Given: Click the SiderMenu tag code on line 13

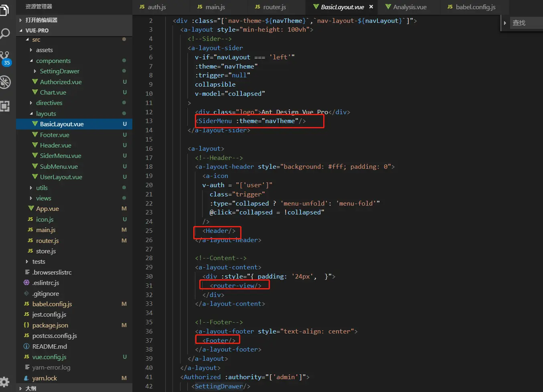Looking at the screenshot, I should coord(250,121).
